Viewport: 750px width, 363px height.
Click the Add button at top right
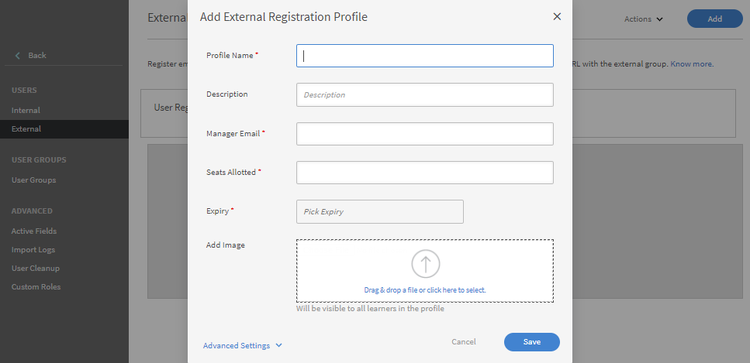click(715, 19)
